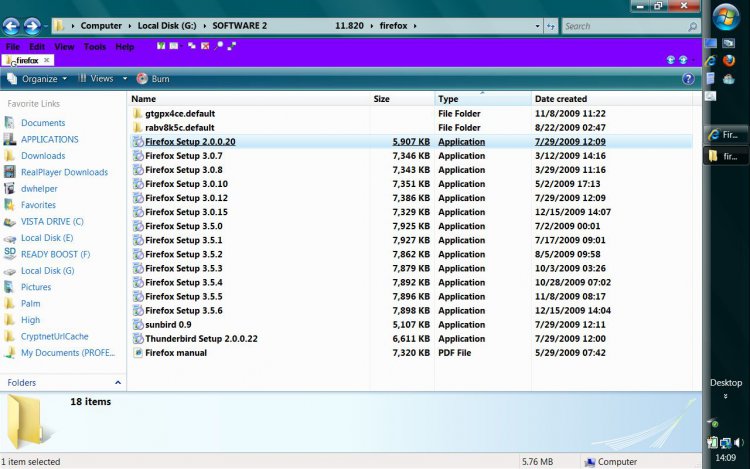Click the refresh button beside the address bar
Image resolution: width=750 pixels, height=469 pixels.
[551, 26]
